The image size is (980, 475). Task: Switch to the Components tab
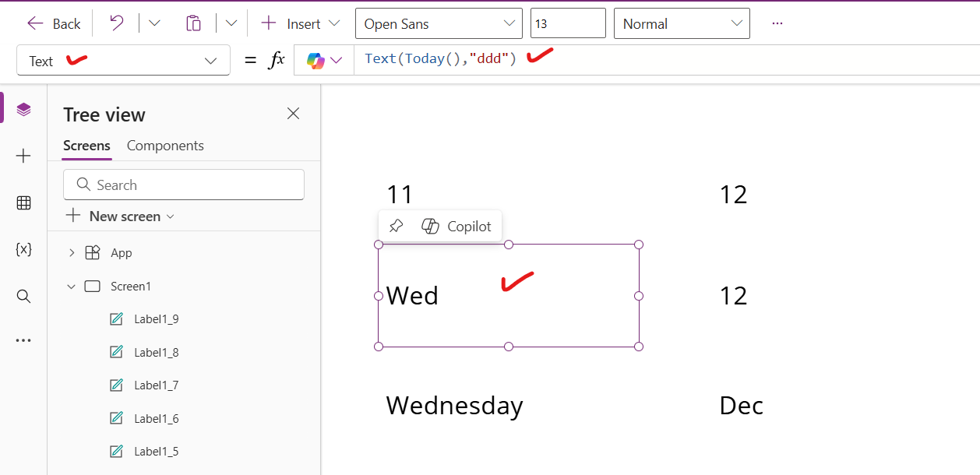(165, 146)
